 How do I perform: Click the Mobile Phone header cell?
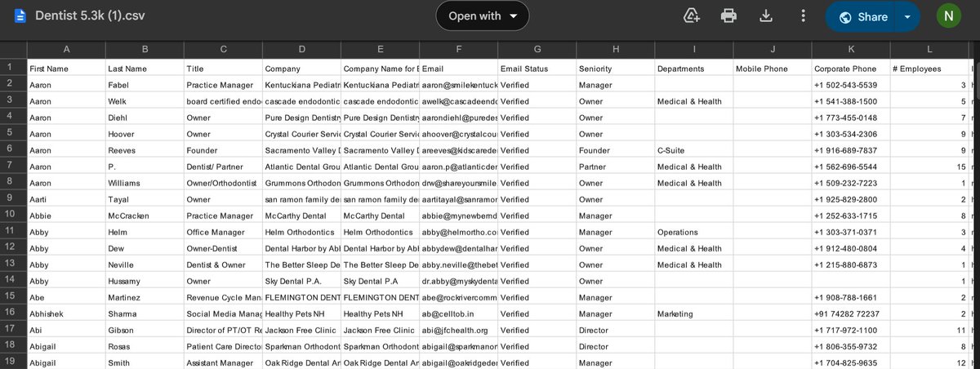pos(772,69)
